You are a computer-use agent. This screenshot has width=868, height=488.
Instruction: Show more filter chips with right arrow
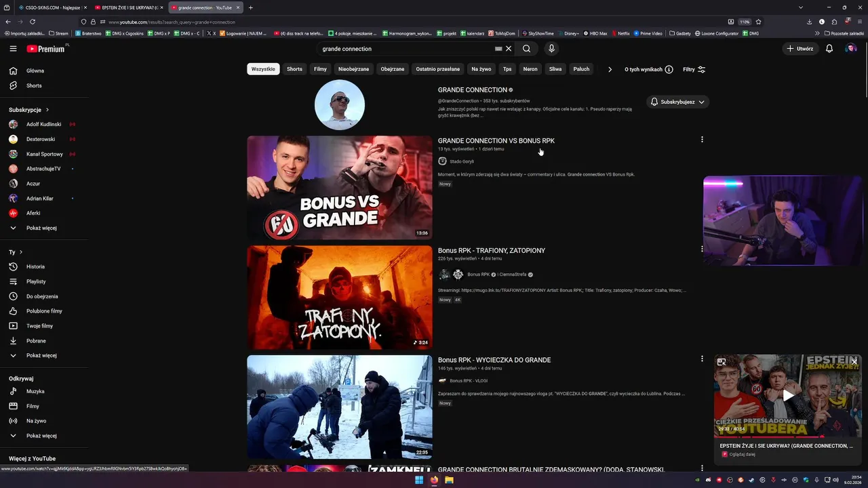pyautogui.click(x=610, y=69)
